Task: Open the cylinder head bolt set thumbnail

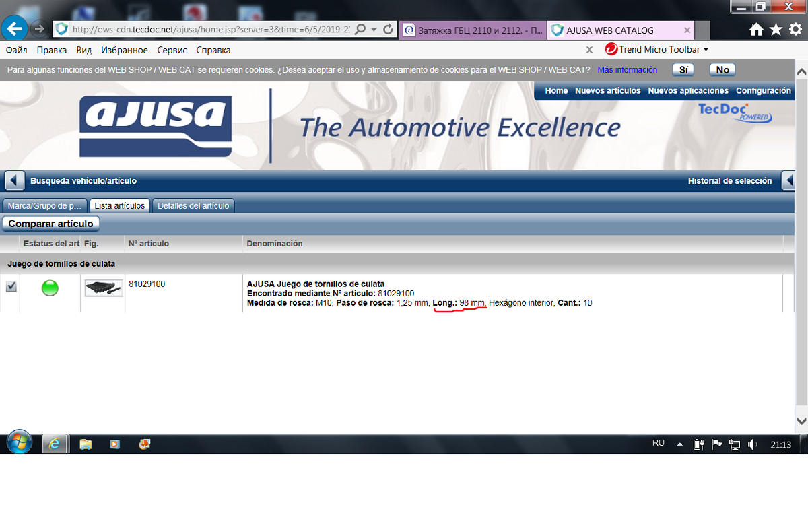Action: tap(104, 288)
